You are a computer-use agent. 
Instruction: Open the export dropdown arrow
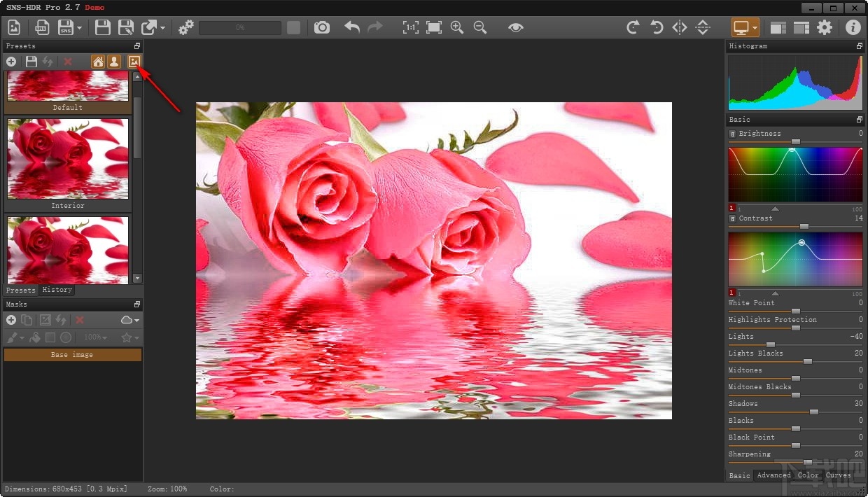(162, 27)
